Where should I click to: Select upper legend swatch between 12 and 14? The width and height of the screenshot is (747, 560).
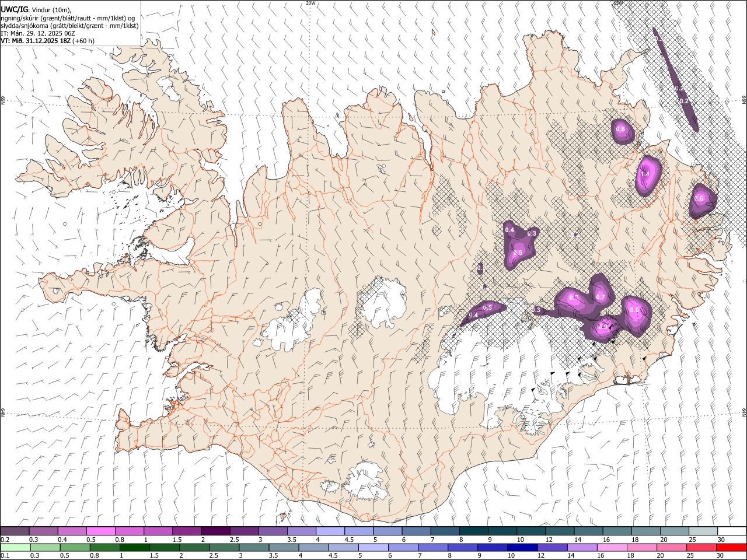coord(559,531)
